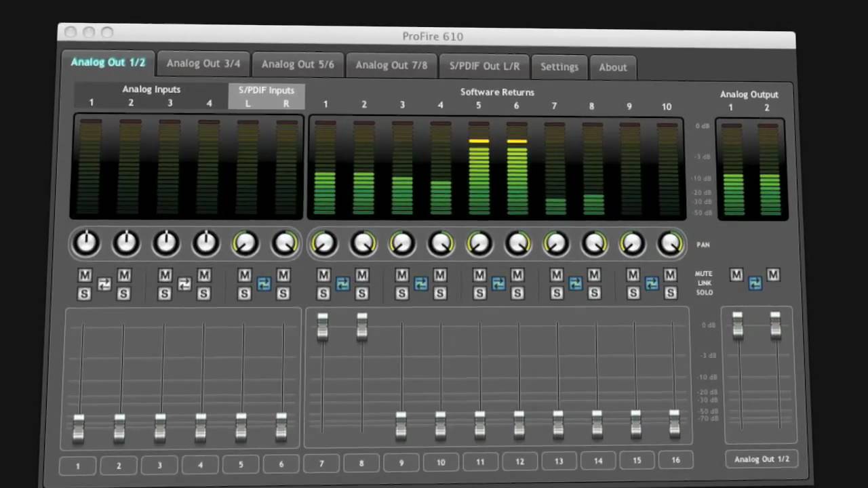Unlink S/PDIF Inputs L and R
This screenshot has height=488, width=868.
tap(264, 285)
